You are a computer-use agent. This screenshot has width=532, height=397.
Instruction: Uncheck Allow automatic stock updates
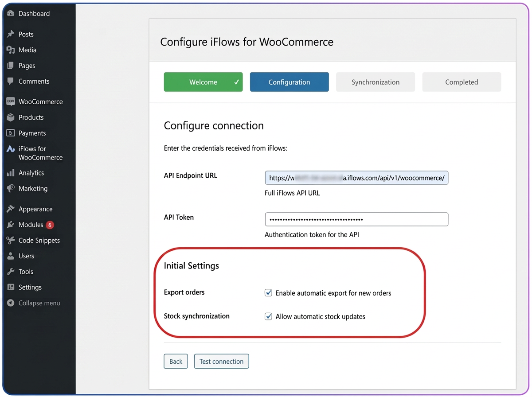point(268,316)
